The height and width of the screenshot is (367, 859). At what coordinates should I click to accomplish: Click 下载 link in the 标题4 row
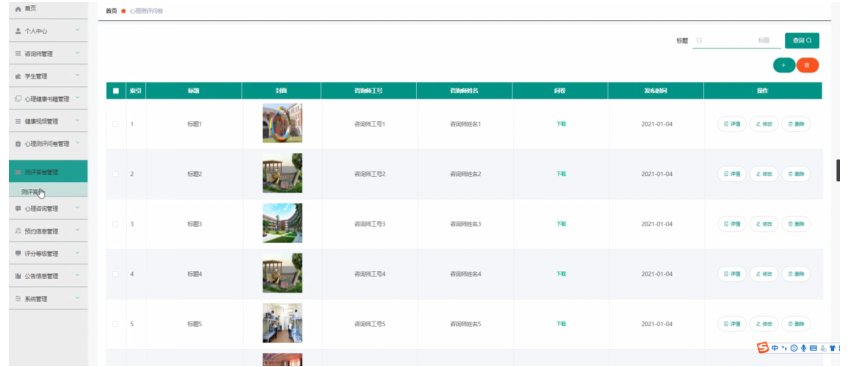(x=561, y=274)
